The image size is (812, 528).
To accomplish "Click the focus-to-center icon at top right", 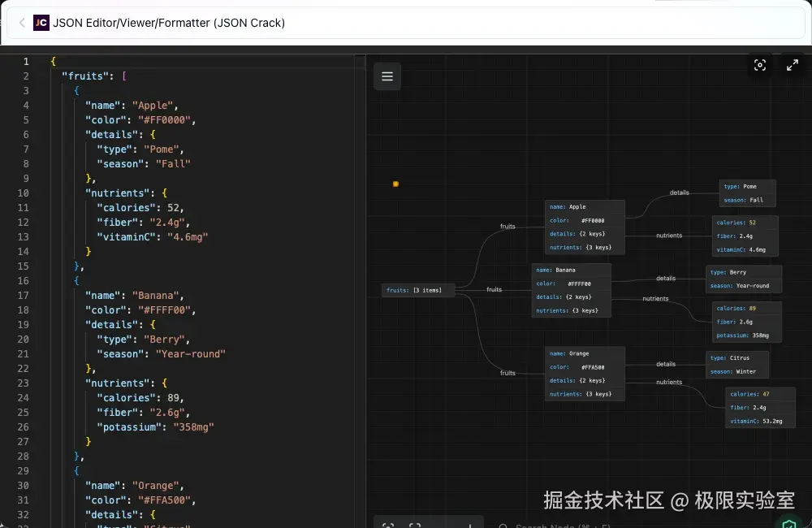I will [760, 66].
